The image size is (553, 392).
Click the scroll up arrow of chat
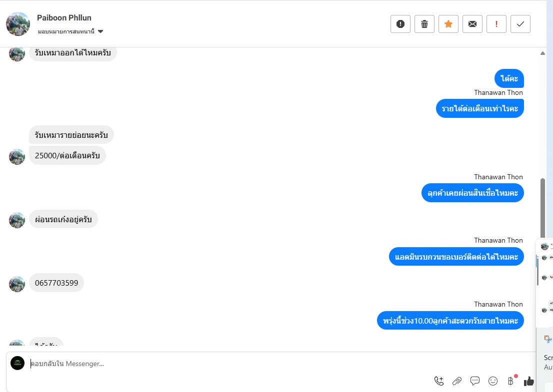(x=542, y=53)
